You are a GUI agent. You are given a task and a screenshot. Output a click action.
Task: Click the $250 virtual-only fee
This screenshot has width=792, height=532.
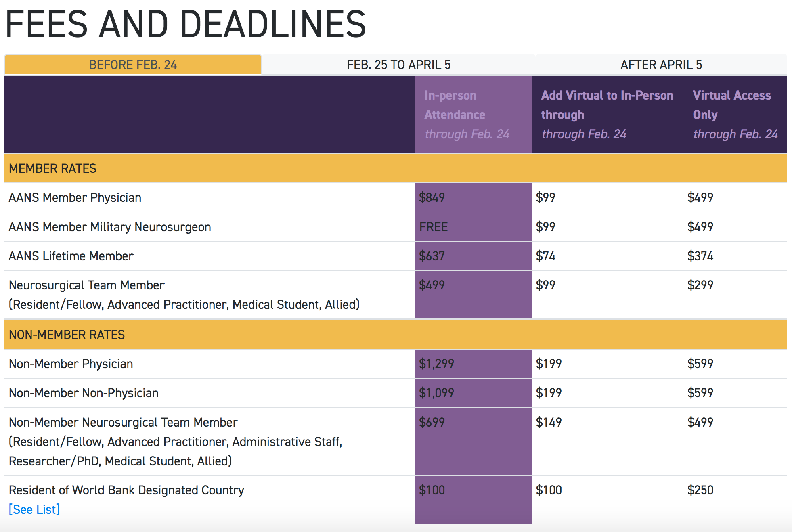point(700,490)
